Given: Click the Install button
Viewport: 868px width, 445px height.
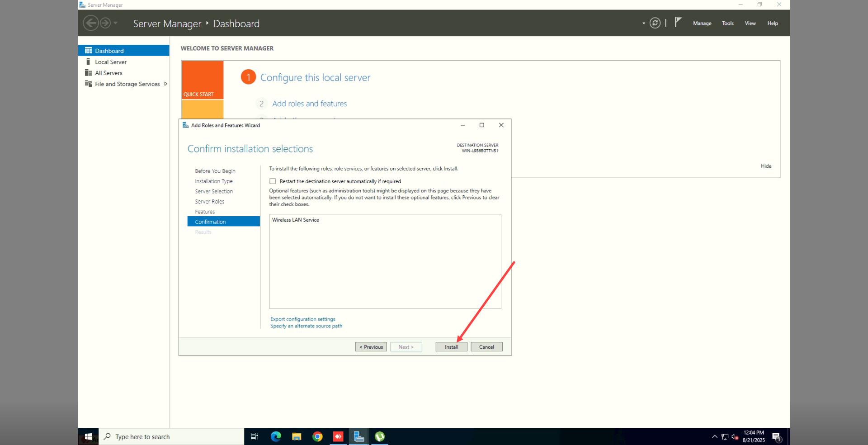Looking at the screenshot, I should (x=451, y=347).
